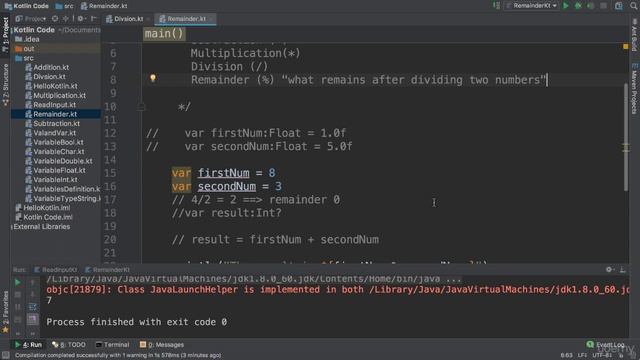Screen dimensions: 640x360
Task: Run with coverage icon in toolbar
Action: click(590, 6)
